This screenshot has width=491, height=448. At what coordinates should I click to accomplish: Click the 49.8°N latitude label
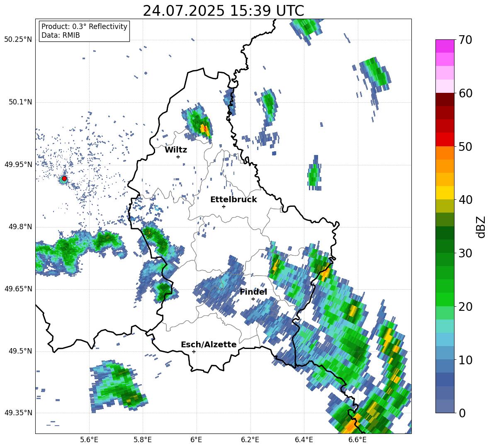[20, 227]
